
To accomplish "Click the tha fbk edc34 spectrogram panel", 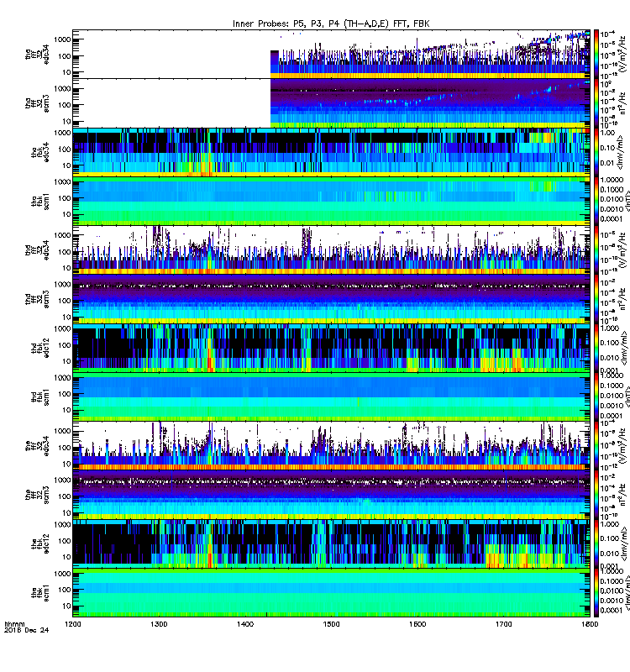I will click(x=331, y=152).
